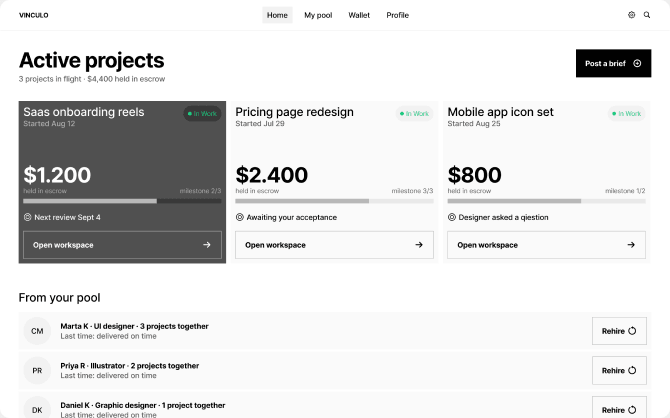Open the Profile tab

397,15
